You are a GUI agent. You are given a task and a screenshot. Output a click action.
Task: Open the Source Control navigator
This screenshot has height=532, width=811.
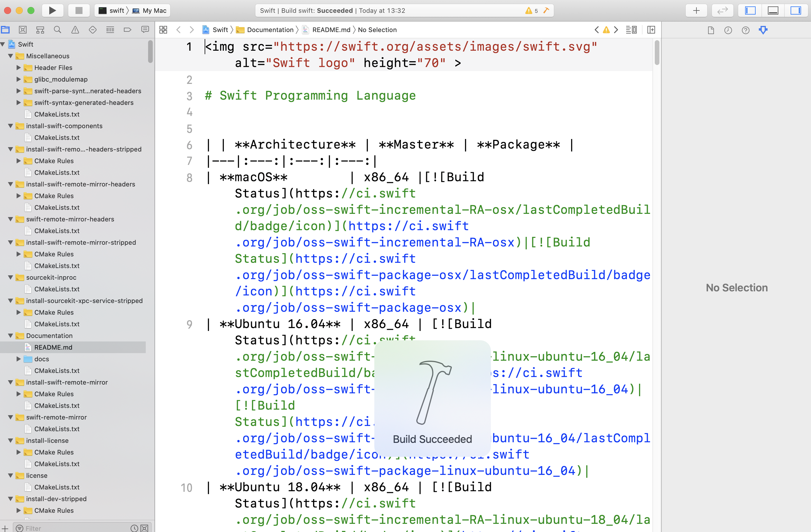23,30
